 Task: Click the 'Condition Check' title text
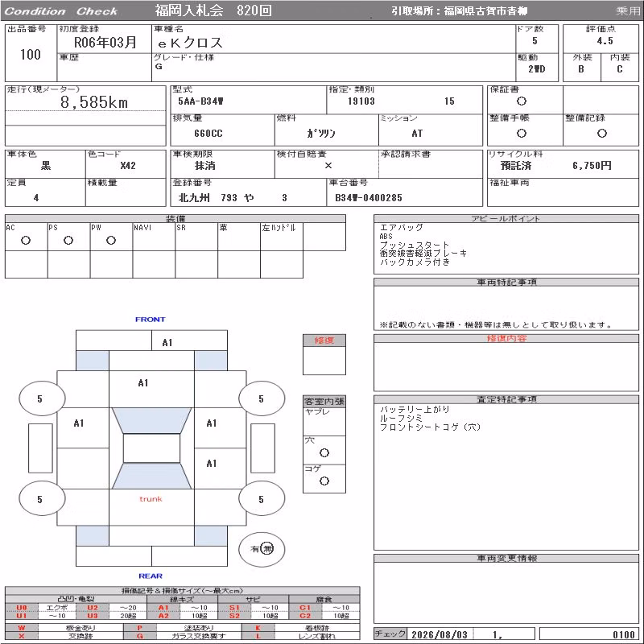pyautogui.click(x=61, y=11)
